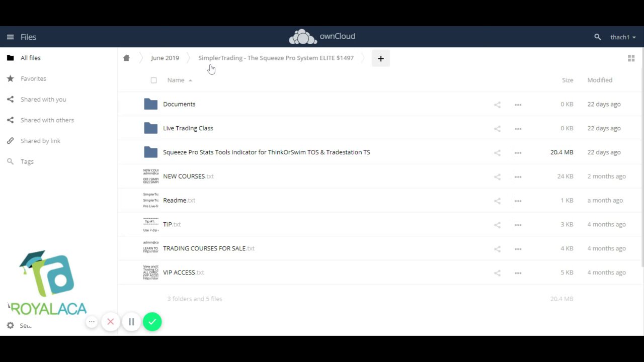Click the Documents folder icon
This screenshot has height=362, width=644.
pos(150,104)
